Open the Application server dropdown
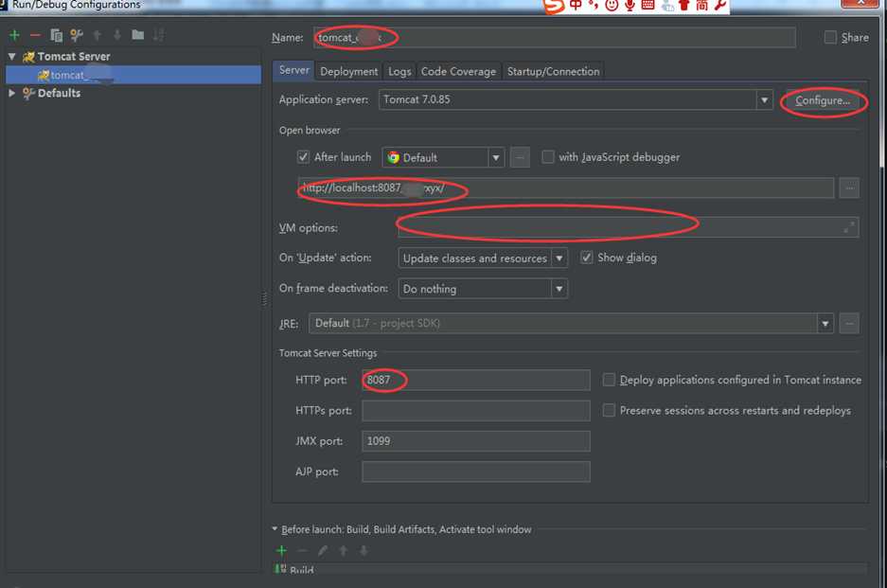 point(764,100)
